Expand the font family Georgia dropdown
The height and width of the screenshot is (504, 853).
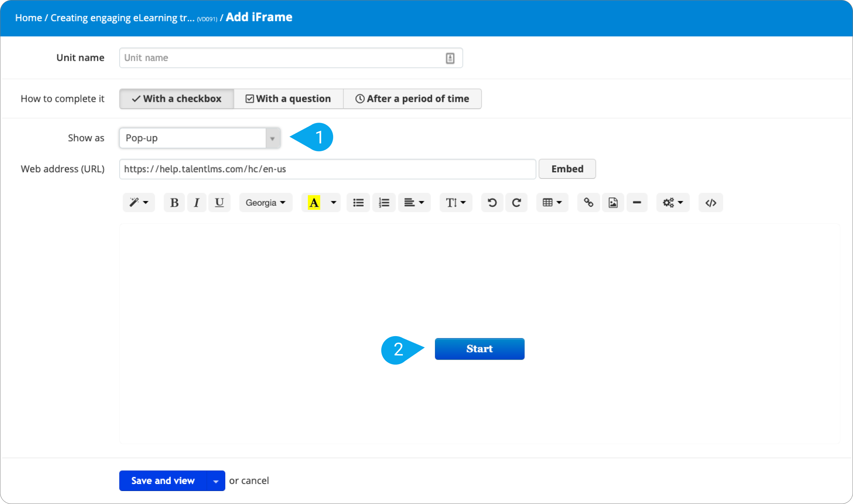tap(265, 203)
